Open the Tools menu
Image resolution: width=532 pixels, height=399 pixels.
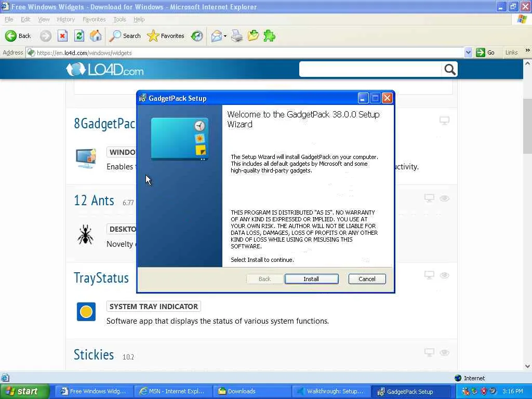pos(119,19)
